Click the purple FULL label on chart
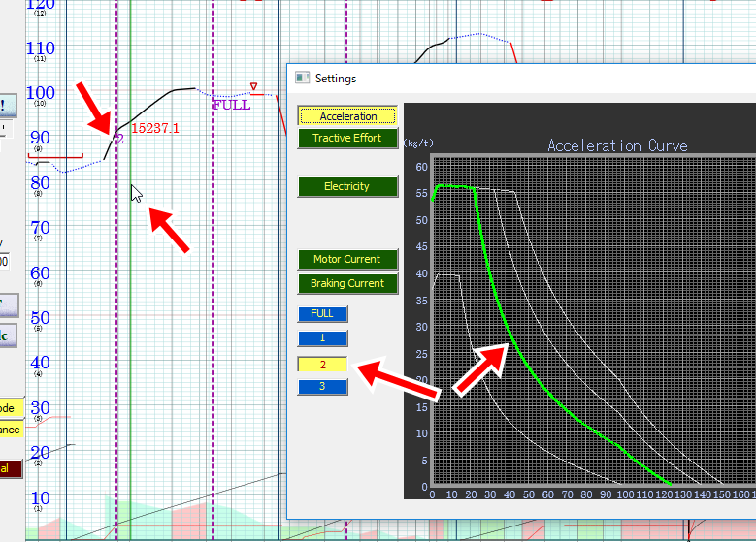 pos(232,105)
